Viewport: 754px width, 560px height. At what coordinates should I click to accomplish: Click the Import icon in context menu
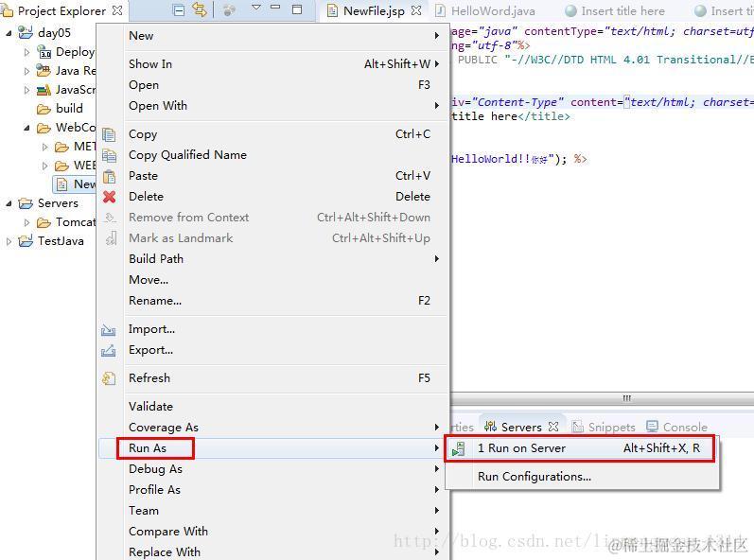click(108, 330)
